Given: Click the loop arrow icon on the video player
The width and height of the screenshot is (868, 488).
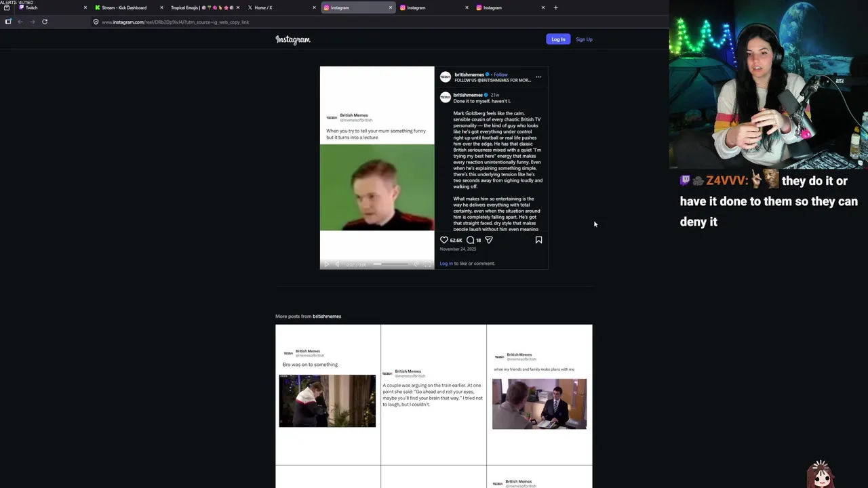Looking at the screenshot, I should [x=416, y=264].
